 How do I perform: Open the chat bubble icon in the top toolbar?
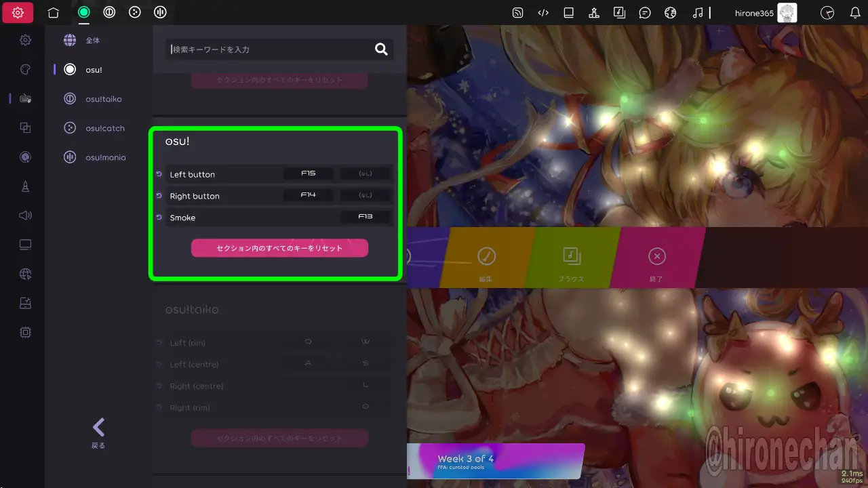(x=645, y=12)
